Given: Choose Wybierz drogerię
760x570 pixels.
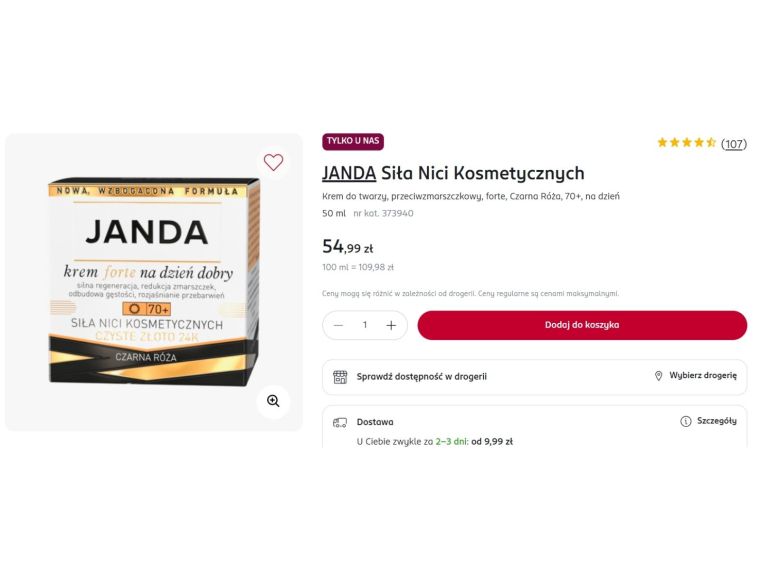Looking at the screenshot, I should click(703, 376).
